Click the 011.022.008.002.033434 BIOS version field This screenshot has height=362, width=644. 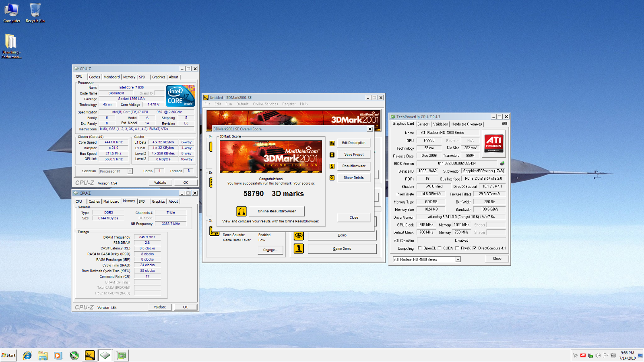[x=457, y=163]
